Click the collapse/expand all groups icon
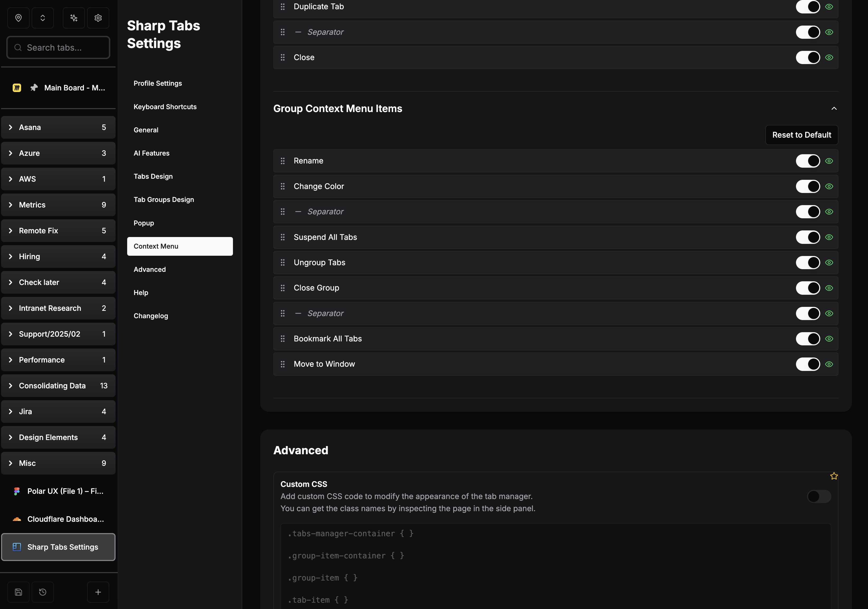This screenshot has height=609, width=868. pyautogui.click(x=43, y=18)
